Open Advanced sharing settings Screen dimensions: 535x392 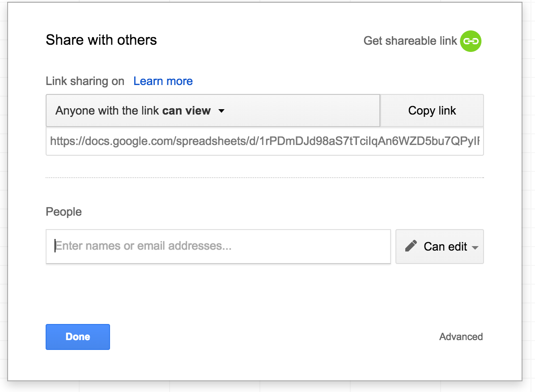pyautogui.click(x=461, y=337)
